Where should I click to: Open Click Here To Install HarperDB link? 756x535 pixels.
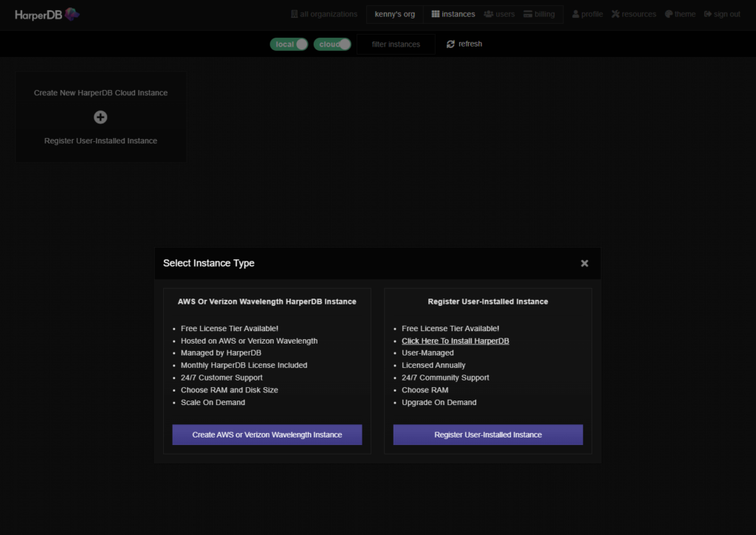tap(455, 341)
